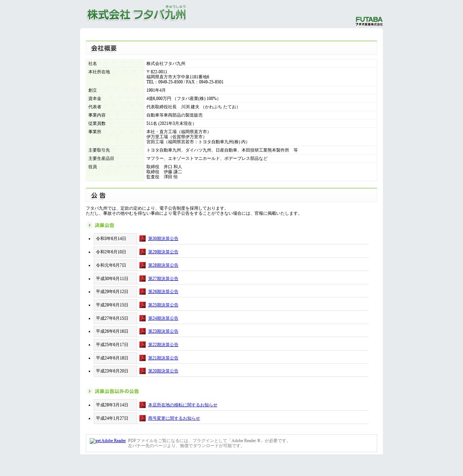Click PDF icon beside 第28期決算公告
The width and height of the screenshot is (463, 476).
pos(142,265)
